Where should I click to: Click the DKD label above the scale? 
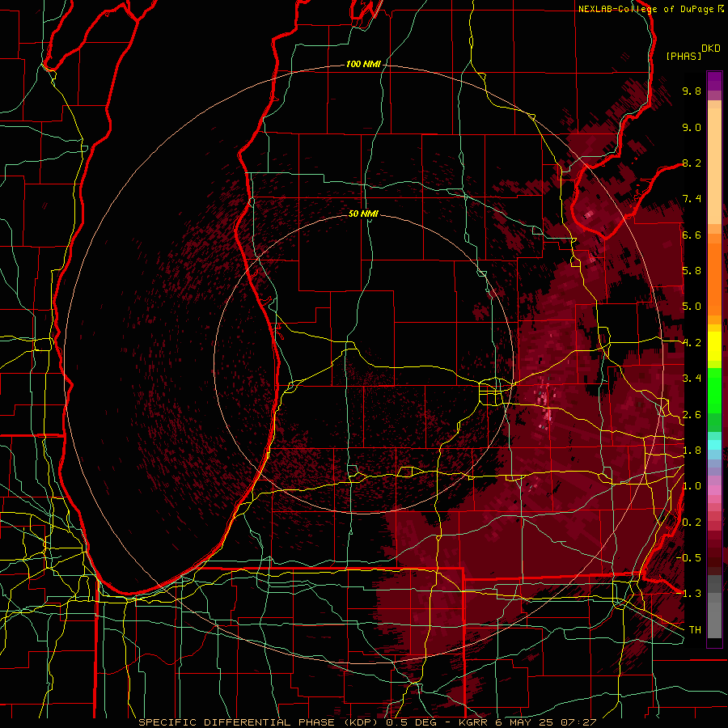[711, 49]
